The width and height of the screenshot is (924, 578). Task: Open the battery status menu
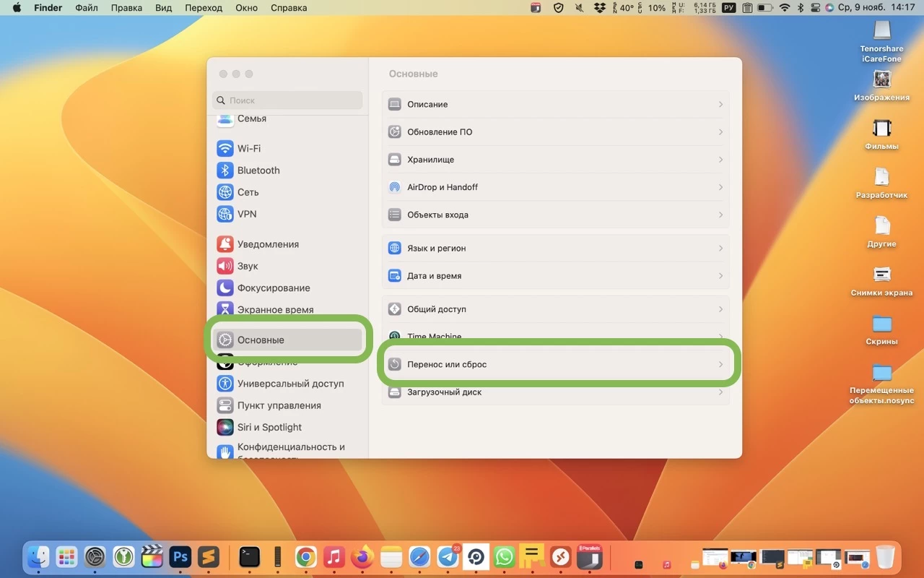(x=764, y=8)
